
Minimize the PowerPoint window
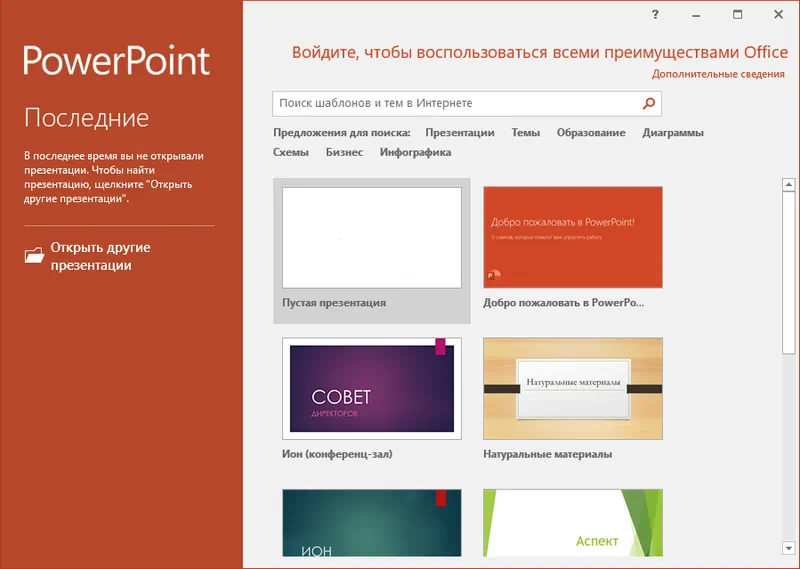point(696,15)
